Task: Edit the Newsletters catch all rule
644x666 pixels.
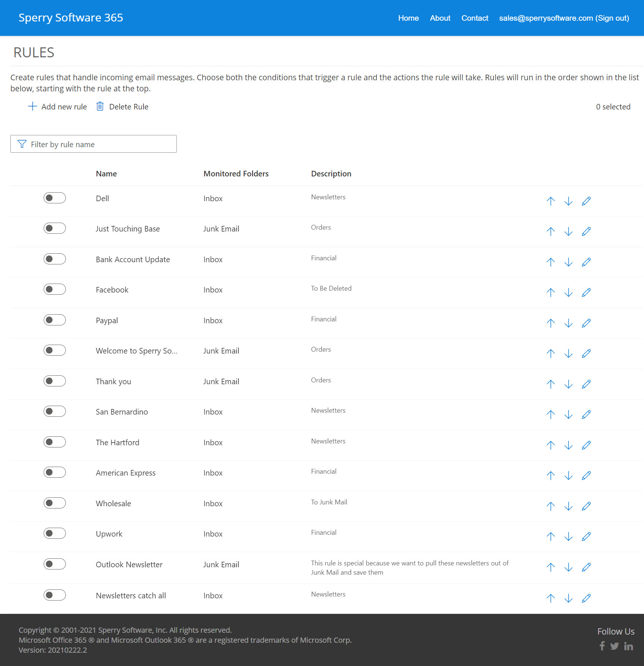Action: coord(586,598)
